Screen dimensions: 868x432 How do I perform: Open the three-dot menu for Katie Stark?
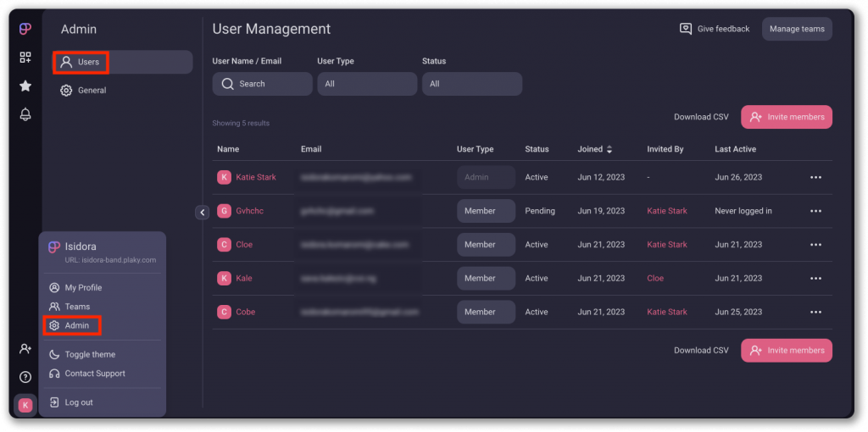pos(815,177)
